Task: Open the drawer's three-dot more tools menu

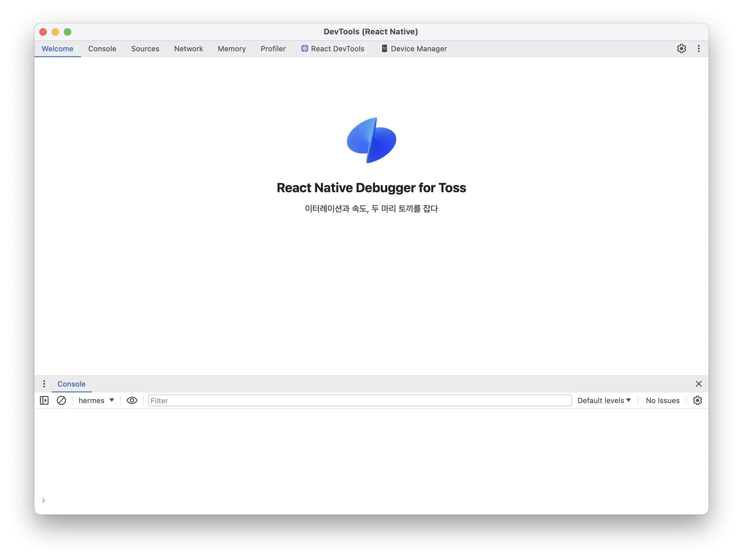Action: (44, 384)
